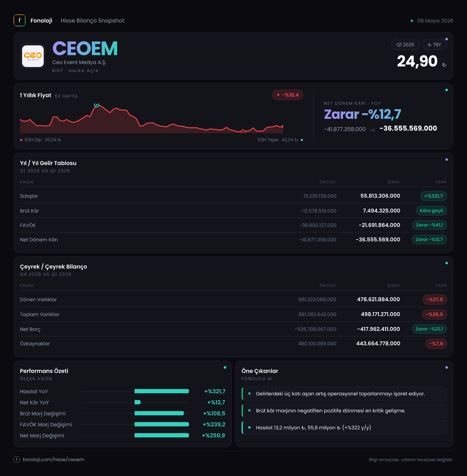The image size is (467, 476).
Task: Click the 52-week peak marker on chart
Action: [97, 105]
